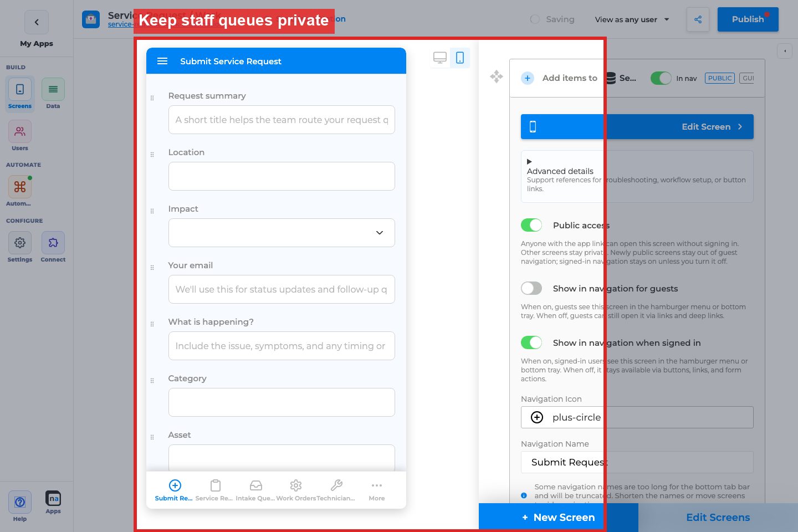Open the Navigation Icon plus-circle selector
This screenshot has height=532, width=798.
pos(637,417)
